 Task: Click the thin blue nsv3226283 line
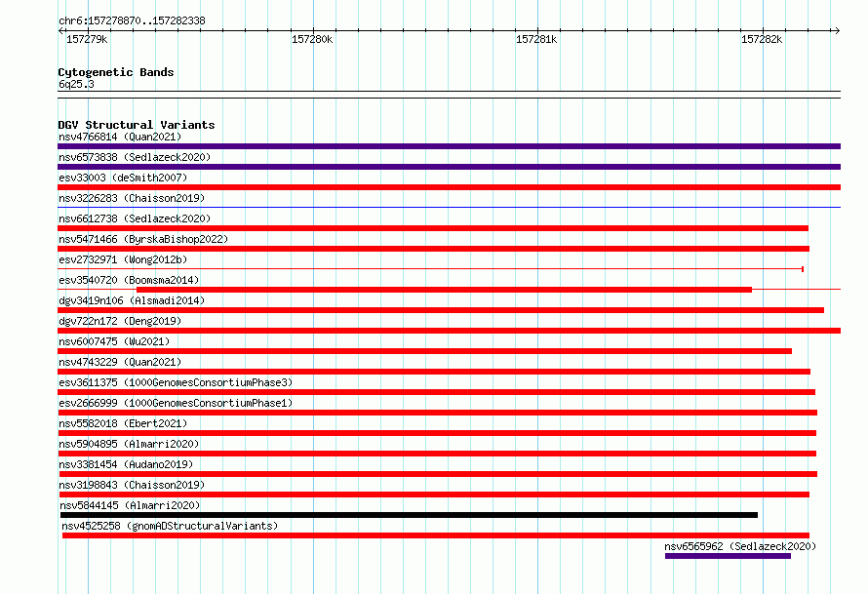click(449, 208)
